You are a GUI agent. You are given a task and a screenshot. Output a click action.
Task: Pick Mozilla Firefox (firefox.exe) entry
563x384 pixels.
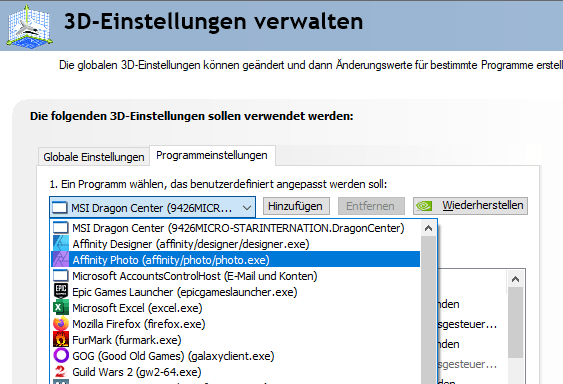tap(236, 323)
